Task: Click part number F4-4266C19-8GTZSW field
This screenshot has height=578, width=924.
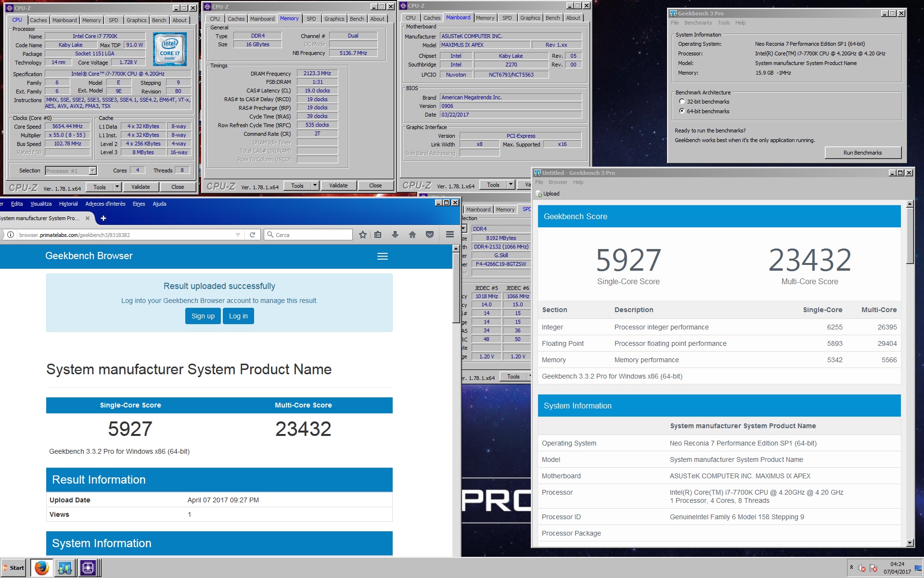Action: point(500,264)
